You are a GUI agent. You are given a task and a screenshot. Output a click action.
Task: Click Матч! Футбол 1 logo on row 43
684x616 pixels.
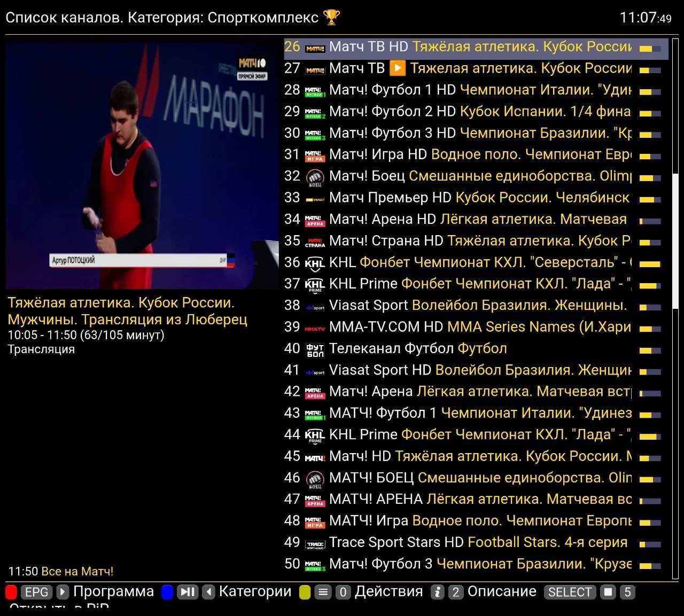point(315,415)
